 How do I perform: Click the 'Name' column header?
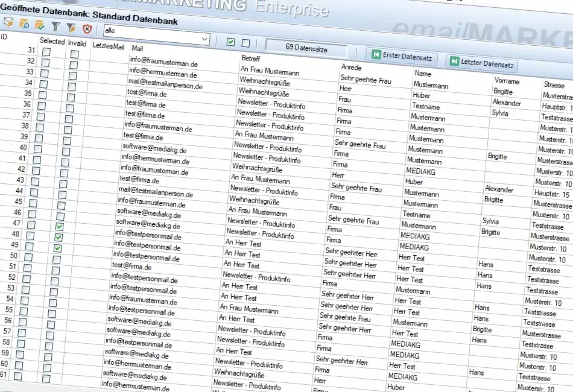pyautogui.click(x=423, y=74)
